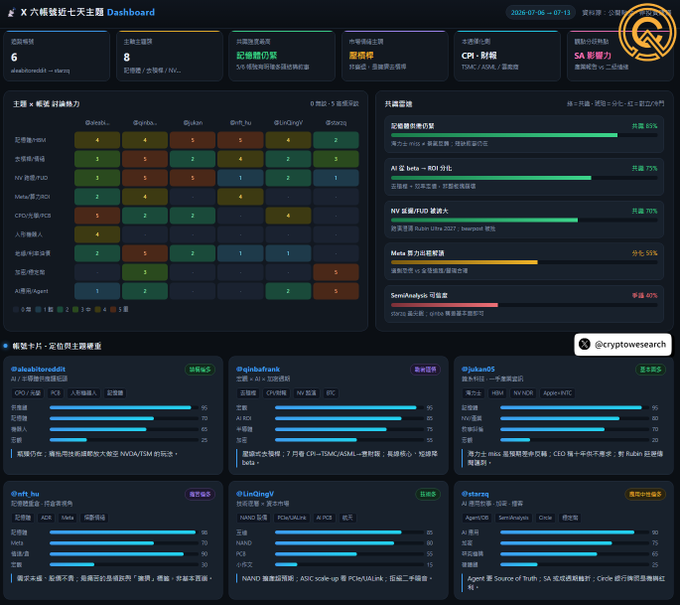Open the @LinQingV account card link
680x605 pixels.
[255, 494]
